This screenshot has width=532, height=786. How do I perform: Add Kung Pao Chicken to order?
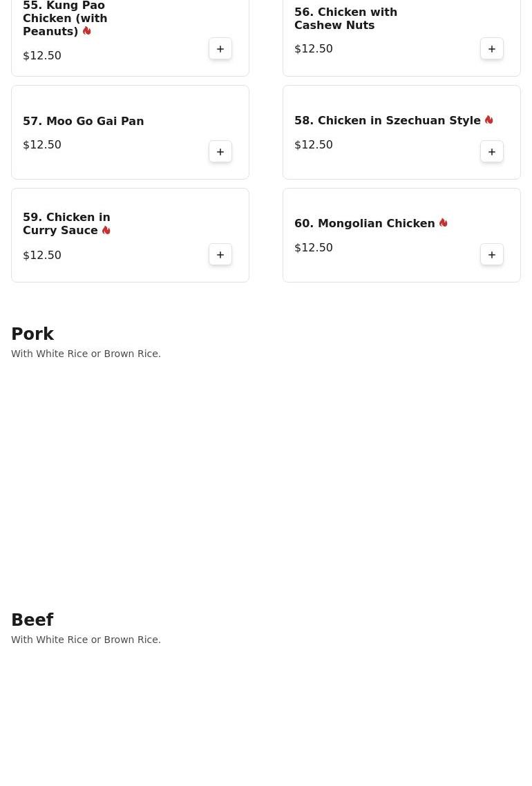pos(220,49)
